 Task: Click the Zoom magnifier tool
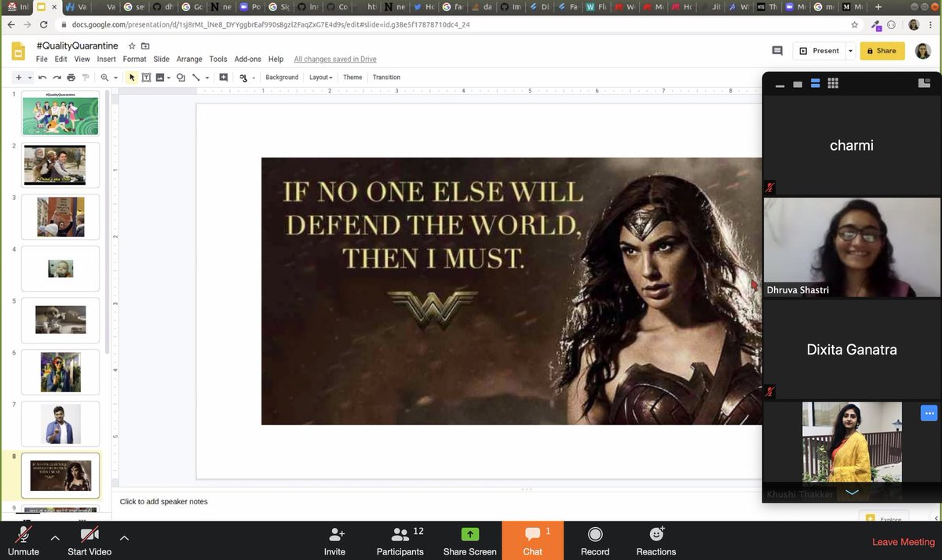[x=104, y=78]
